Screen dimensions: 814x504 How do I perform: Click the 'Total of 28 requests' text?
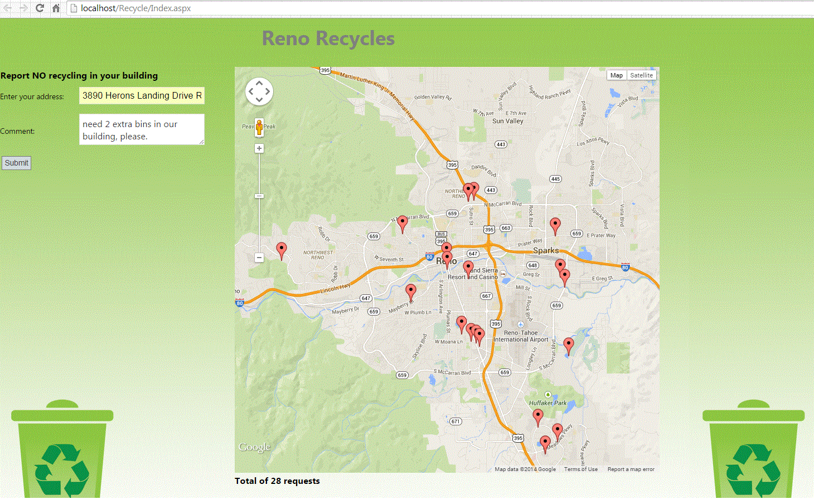pos(277,481)
